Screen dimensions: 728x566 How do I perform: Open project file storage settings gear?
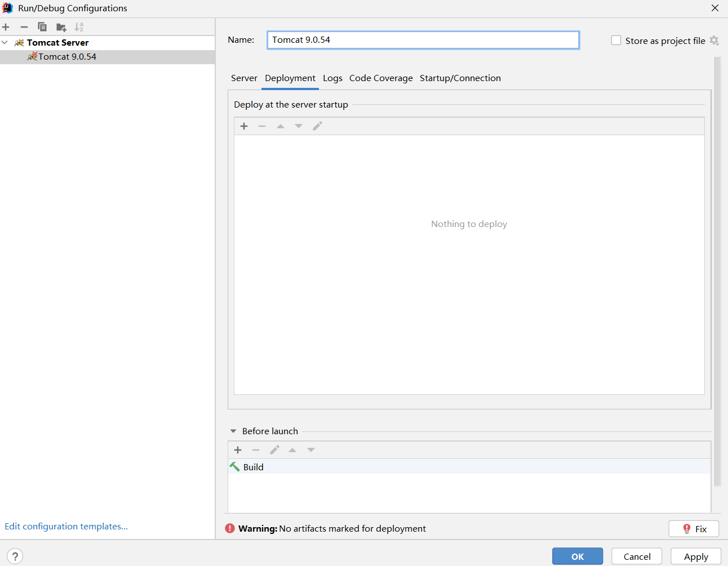(714, 41)
